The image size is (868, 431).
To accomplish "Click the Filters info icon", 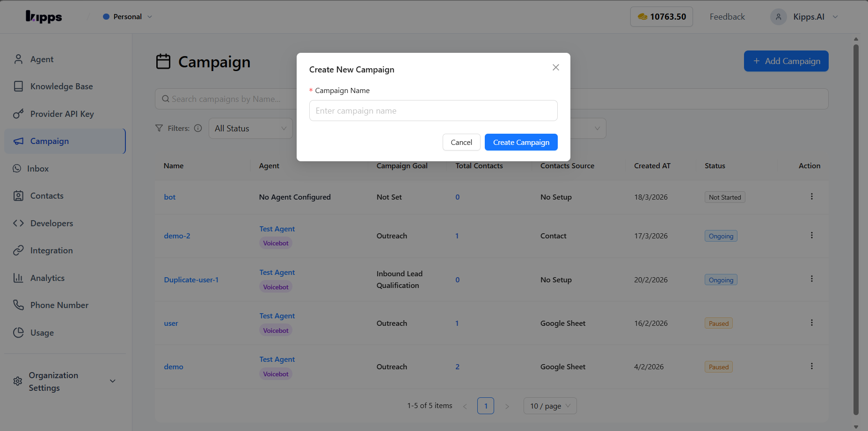I will click(x=198, y=128).
